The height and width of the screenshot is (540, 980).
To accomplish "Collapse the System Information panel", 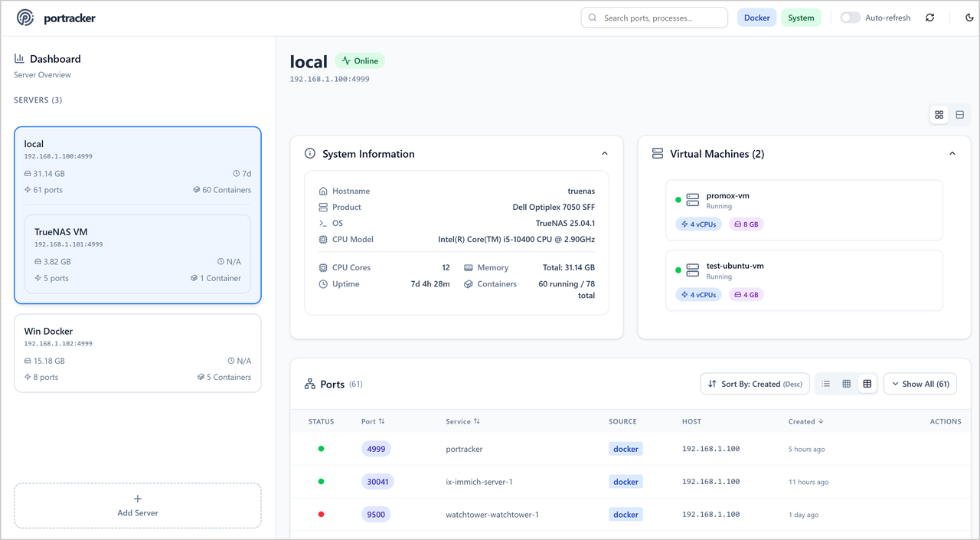I will (x=604, y=154).
